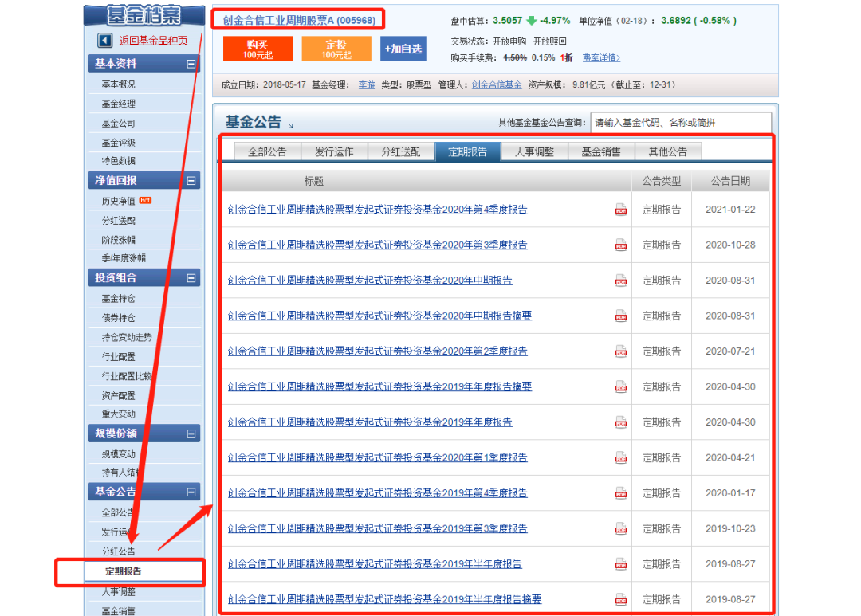861x616 pixels.
Task: Select 基本概况 in the sidebar
Action: pos(118,84)
